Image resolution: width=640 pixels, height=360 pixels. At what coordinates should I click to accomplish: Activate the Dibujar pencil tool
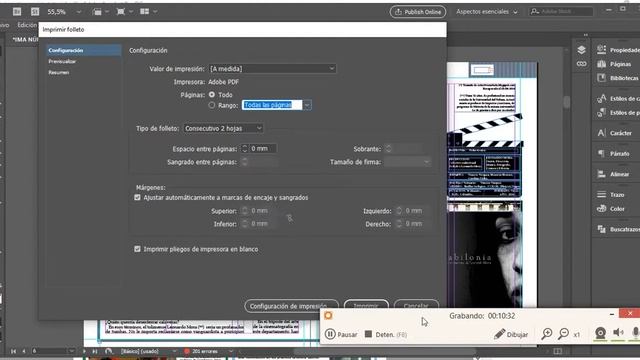click(x=511, y=334)
